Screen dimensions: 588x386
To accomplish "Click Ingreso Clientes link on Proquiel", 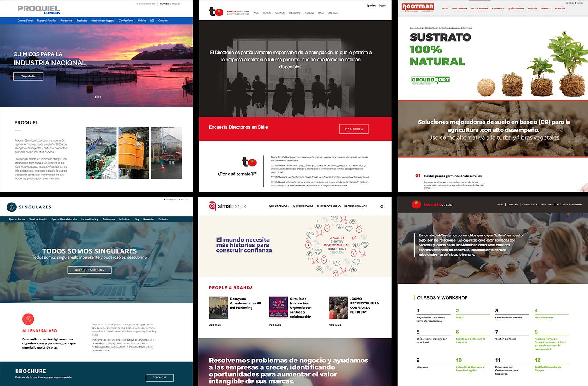I will pos(146,4).
